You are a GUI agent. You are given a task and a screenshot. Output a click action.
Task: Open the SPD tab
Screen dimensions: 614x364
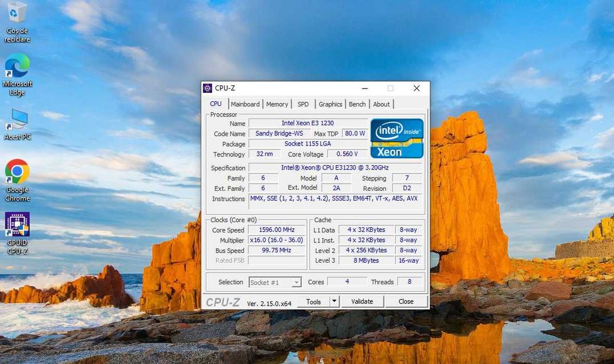(303, 104)
